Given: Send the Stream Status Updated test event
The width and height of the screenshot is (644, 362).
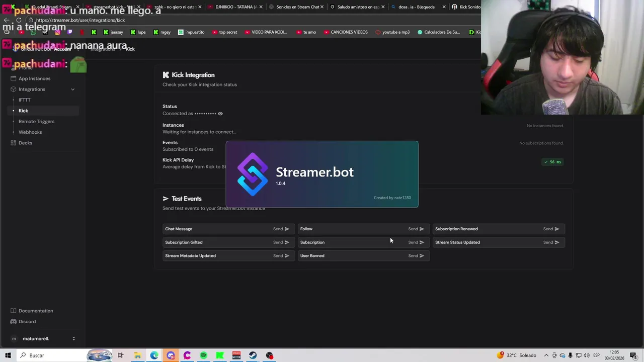Looking at the screenshot, I should pyautogui.click(x=551, y=242).
